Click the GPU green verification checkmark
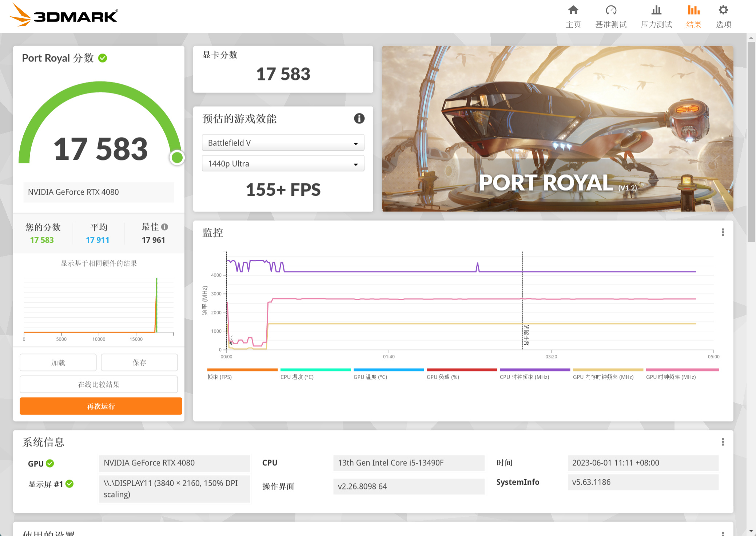 (50, 463)
